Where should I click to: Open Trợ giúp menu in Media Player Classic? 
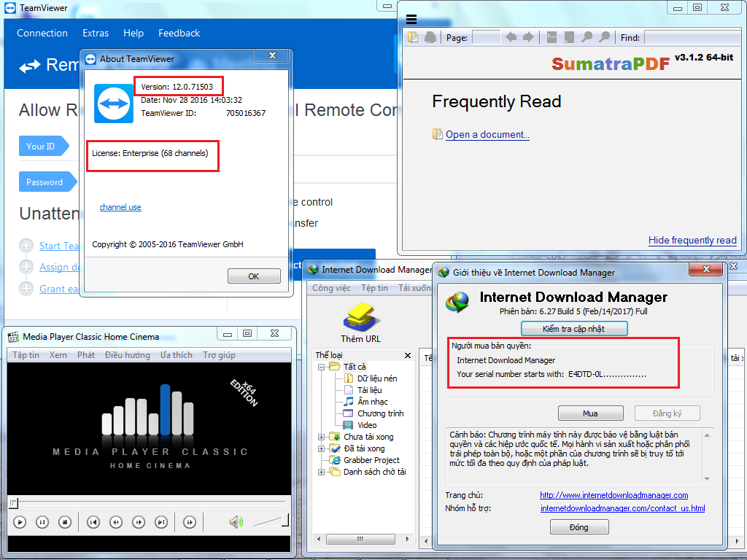[219, 355]
